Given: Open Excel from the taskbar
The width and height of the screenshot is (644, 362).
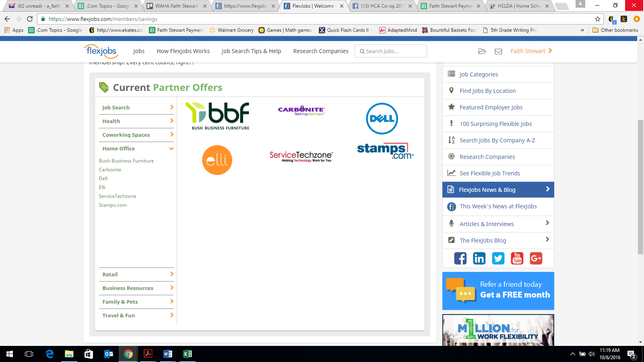Looking at the screenshot, I should [x=188, y=354].
